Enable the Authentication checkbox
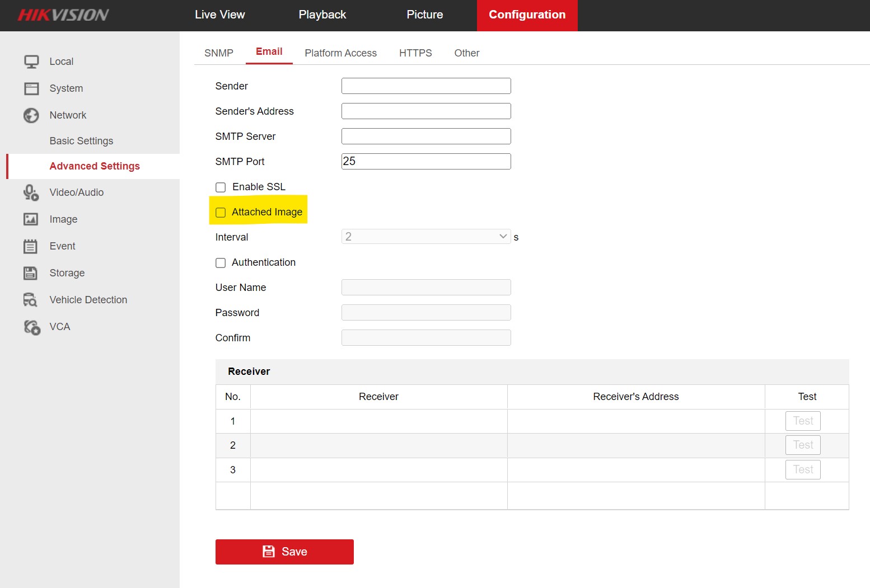870x588 pixels. click(220, 262)
